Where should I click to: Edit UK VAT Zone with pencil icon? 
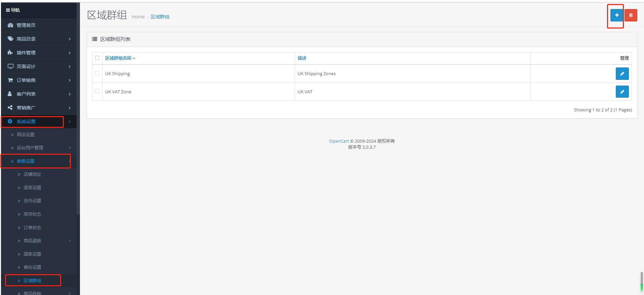tap(622, 92)
